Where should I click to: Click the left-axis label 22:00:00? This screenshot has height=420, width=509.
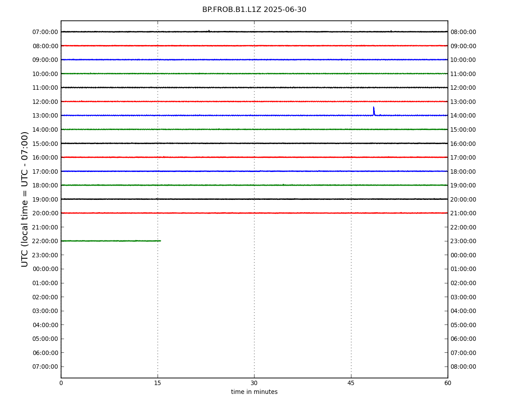click(45, 241)
